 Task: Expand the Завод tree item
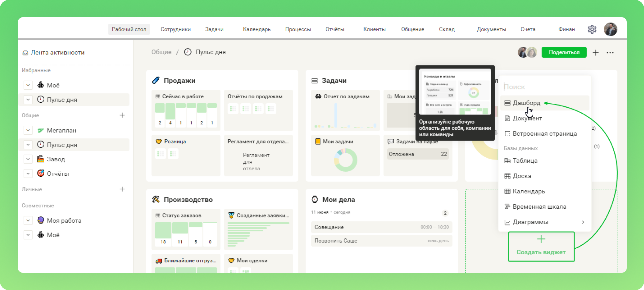tap(28, 159)
